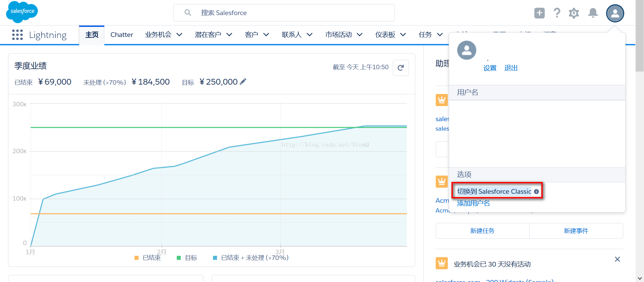Open the notifications bell
This screenshot has width=644, height=282.
(x=593, y=13)
